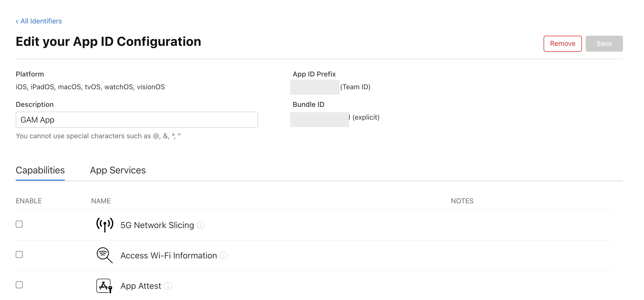644x300 pixels.
Task: Click the Description field containing GAM App
Action: pos(137,120)
